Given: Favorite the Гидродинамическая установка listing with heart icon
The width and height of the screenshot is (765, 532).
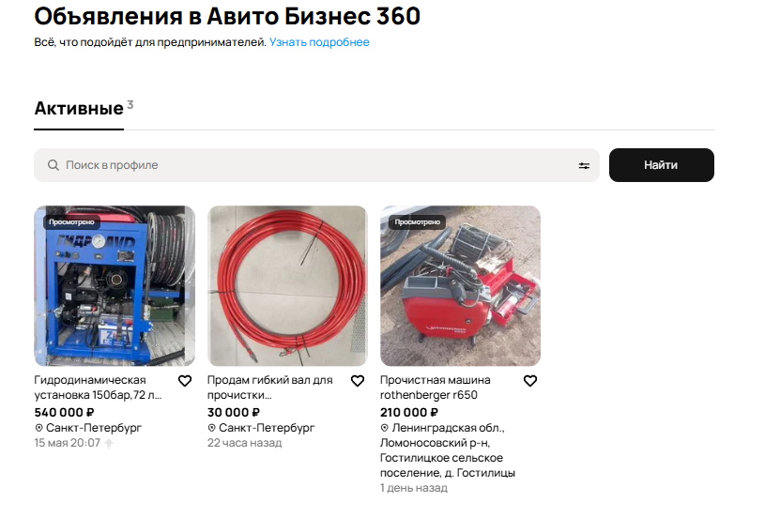Looking at the screenshot, I should point(184,381).
